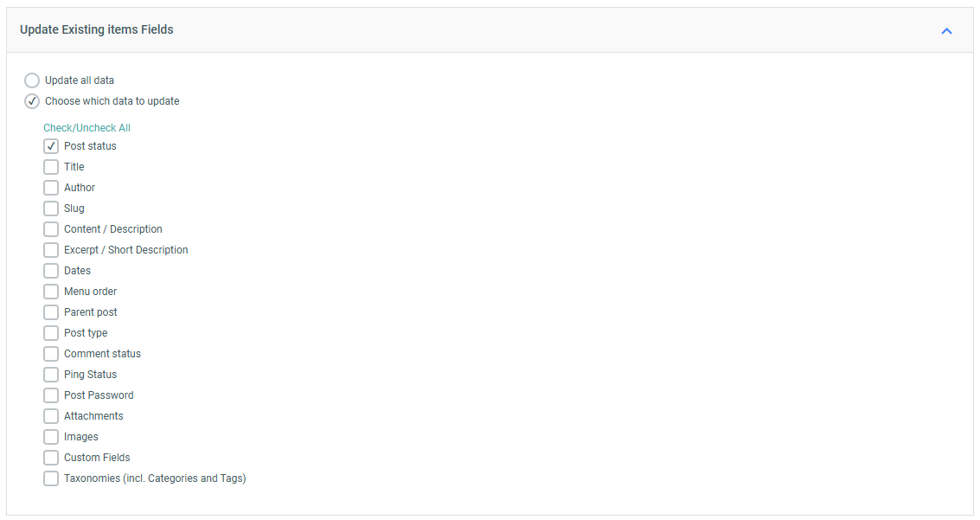Screen dimensions: 980x520
Task: Enable Comment status updating
Action: point(51,354)
